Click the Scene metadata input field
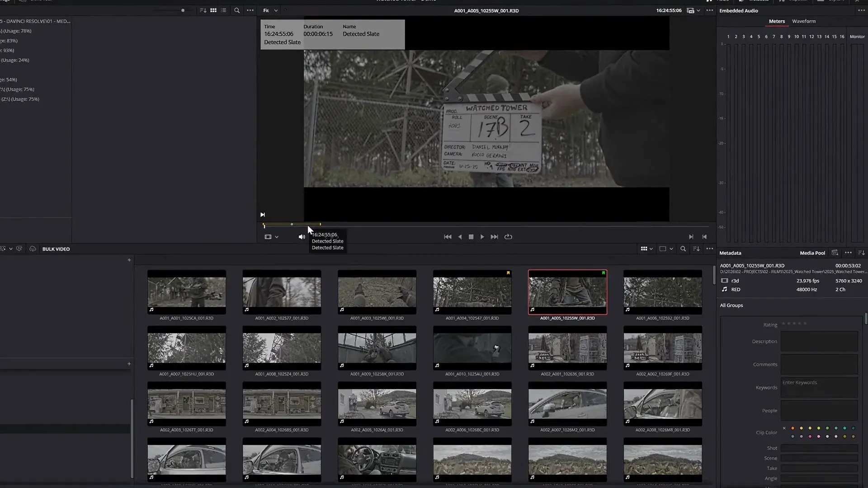Image resolution: width=868 pixels, height=488 pixels. pyautogui.click(x=819, y=458)
